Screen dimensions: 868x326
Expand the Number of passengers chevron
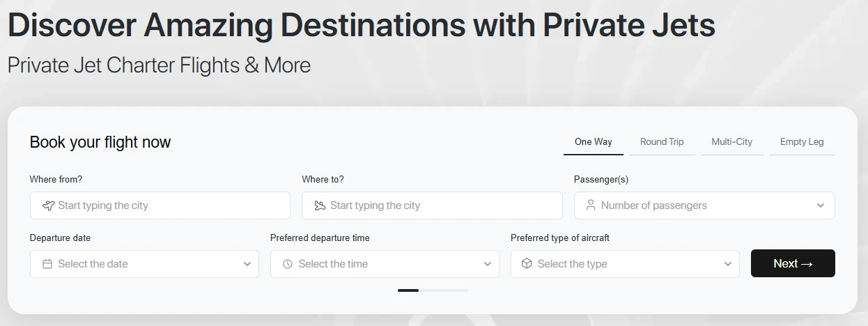[x=821, y=205]
